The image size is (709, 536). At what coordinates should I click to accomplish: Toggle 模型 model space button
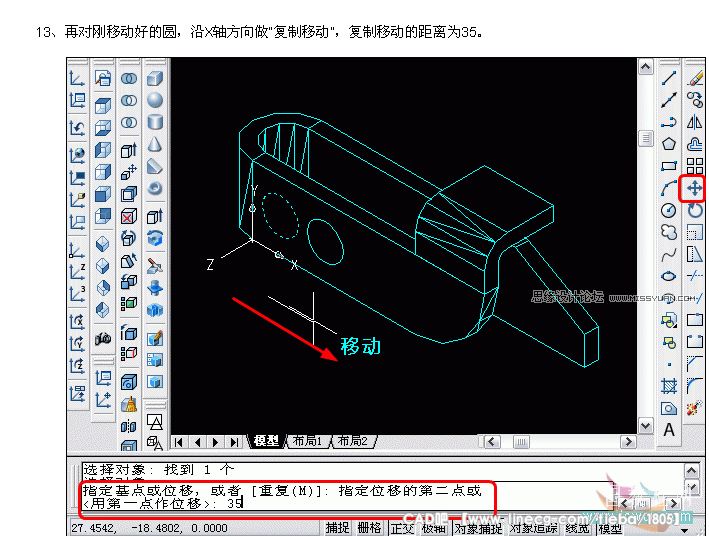(610, 527)
